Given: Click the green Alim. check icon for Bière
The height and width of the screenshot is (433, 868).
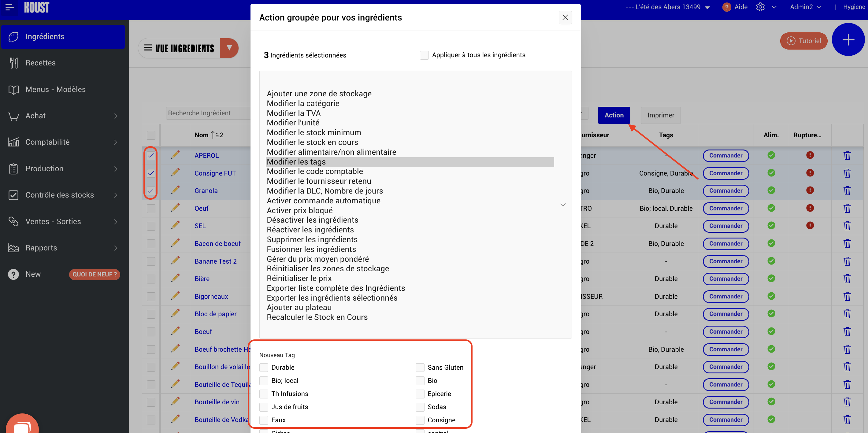Looking at the screenshot, I should 771,278.
